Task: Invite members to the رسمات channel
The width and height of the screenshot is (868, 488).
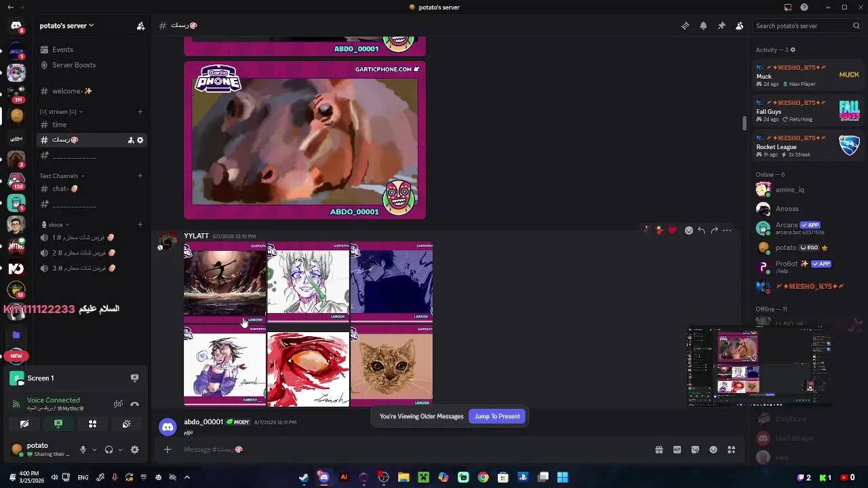Action: [130, 140]
